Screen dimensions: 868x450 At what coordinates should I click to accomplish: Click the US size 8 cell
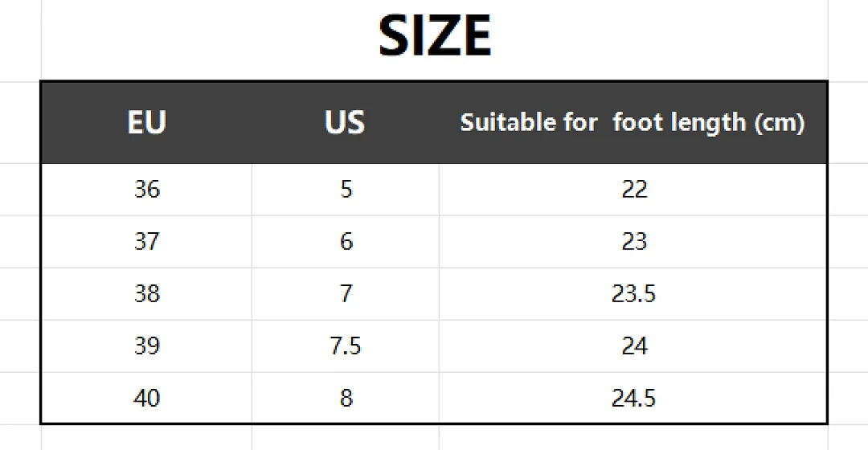[346, 398]
